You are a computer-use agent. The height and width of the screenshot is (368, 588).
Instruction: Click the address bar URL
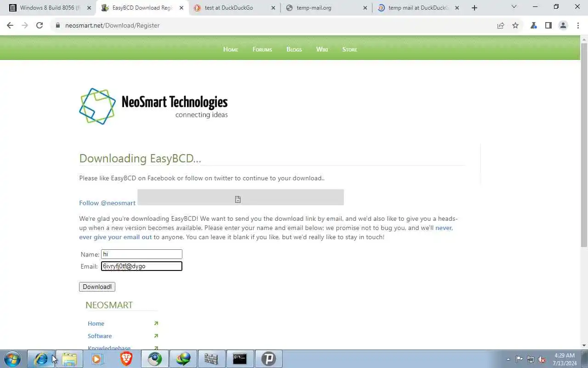coord(112,25)
